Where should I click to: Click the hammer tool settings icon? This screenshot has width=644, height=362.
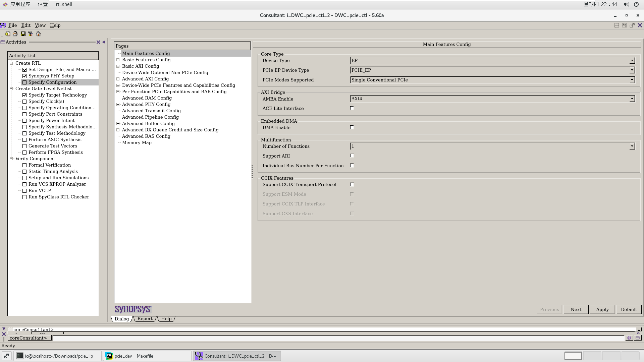pos(31,34)
